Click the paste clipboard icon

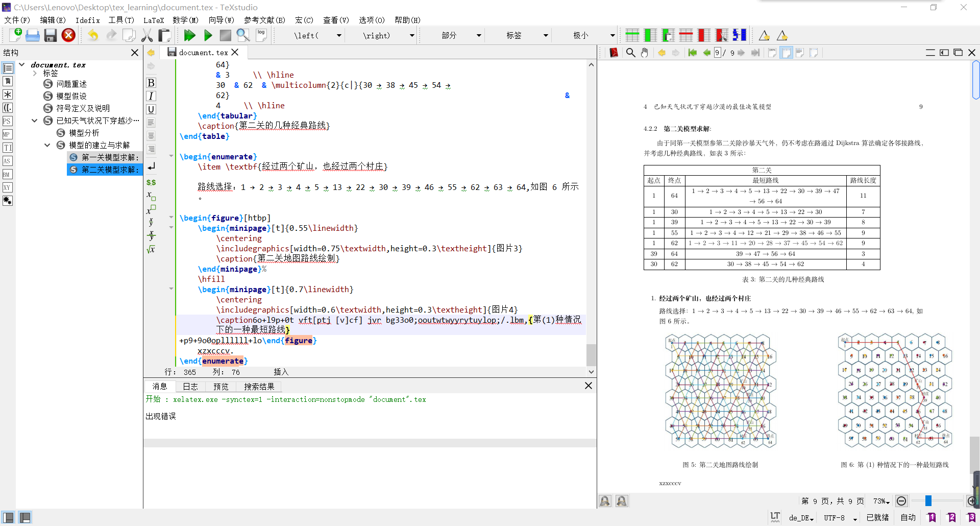(164, 35)
